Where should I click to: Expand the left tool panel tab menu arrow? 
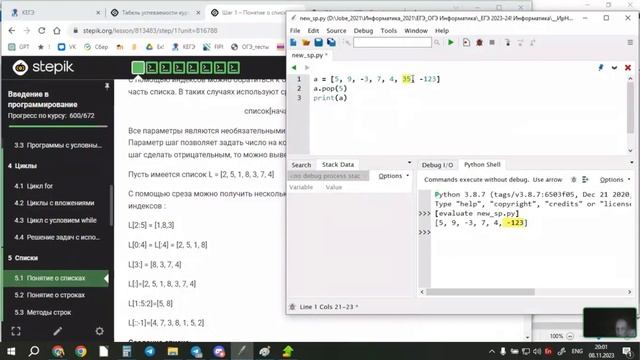pos(409,163)
